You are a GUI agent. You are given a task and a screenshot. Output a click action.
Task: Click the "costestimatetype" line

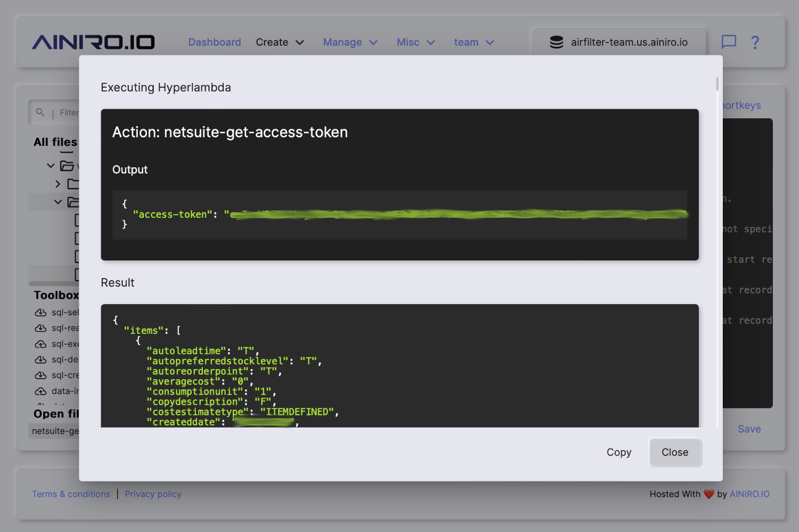coord(242,412)
